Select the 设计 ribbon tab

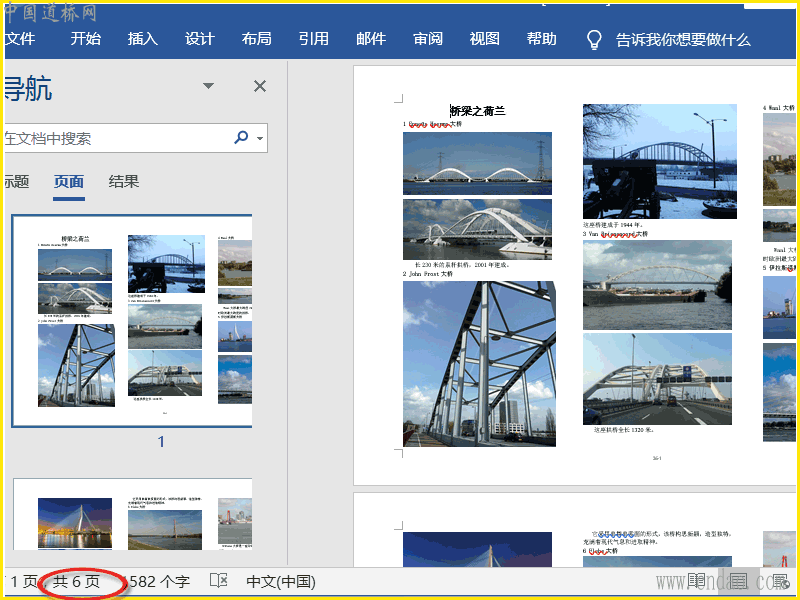(x=199, y=39)
